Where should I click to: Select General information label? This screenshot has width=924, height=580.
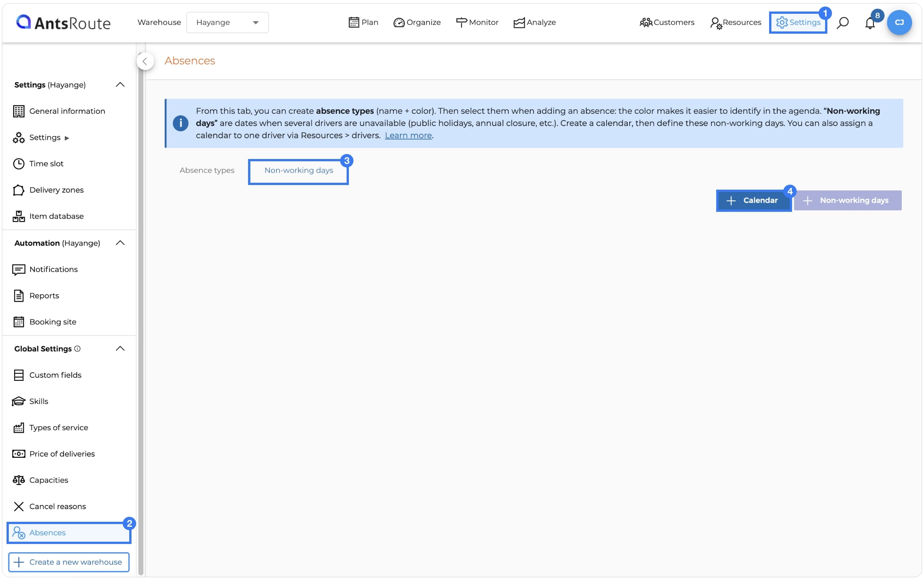[67, 111]
